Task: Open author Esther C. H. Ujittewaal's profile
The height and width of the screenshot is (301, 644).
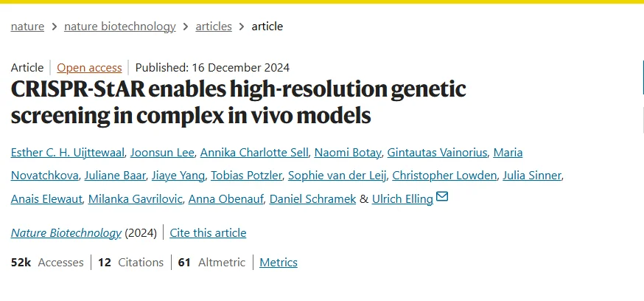Action: point(69,153)
